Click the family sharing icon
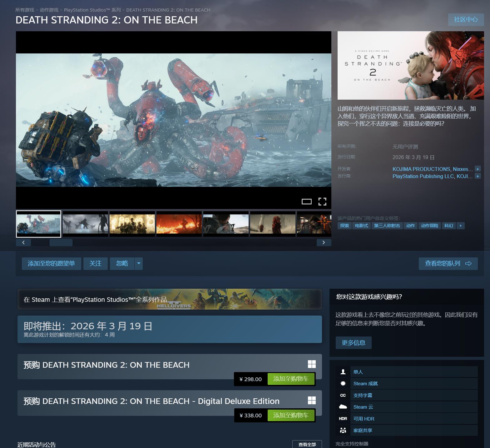 (343, 431)
